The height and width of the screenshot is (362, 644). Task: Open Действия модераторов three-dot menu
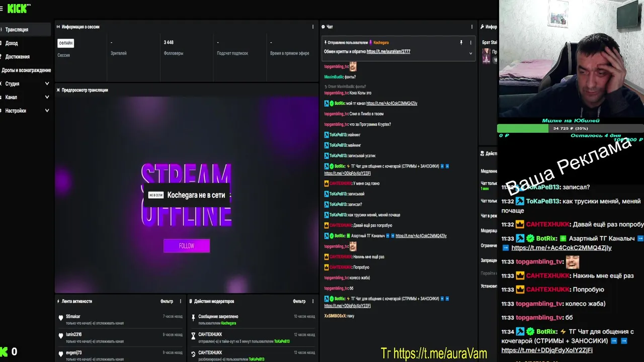click(312, 301)
